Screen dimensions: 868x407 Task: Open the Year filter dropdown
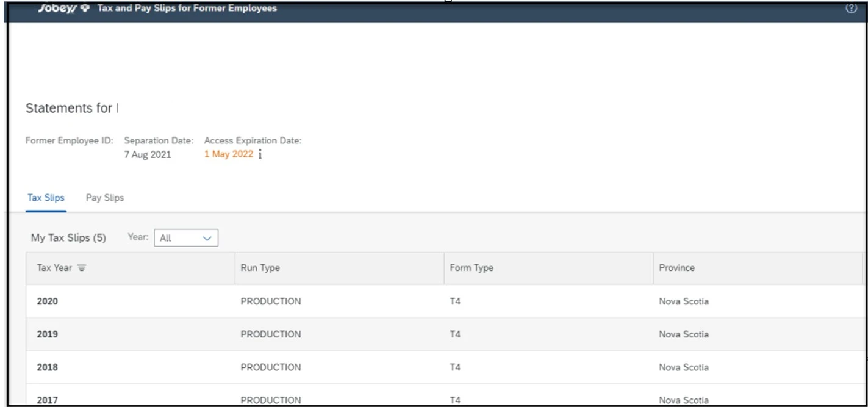tap(185, 238)
